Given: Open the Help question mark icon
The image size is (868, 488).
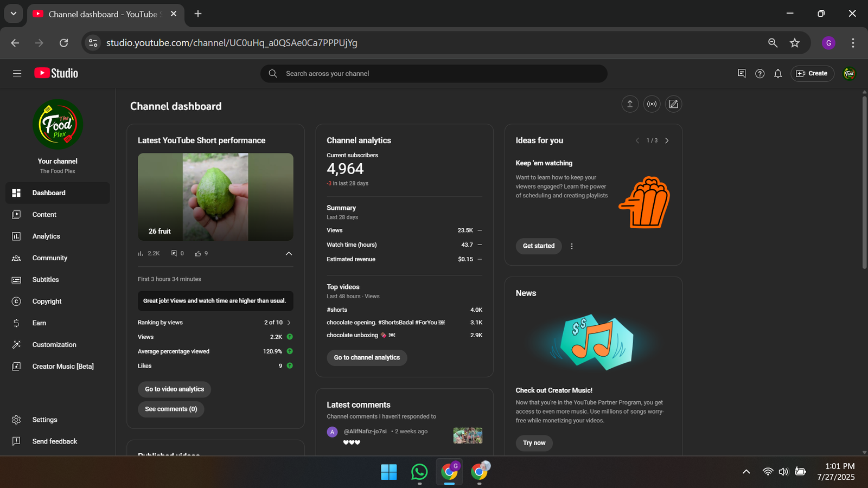Looking at the screenshot, I should (x=759, y=73).
